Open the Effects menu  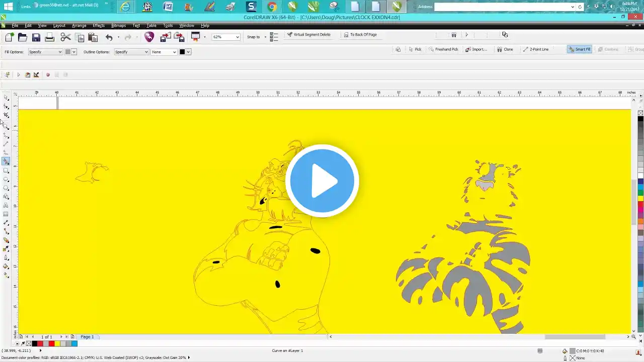(99, 26)
